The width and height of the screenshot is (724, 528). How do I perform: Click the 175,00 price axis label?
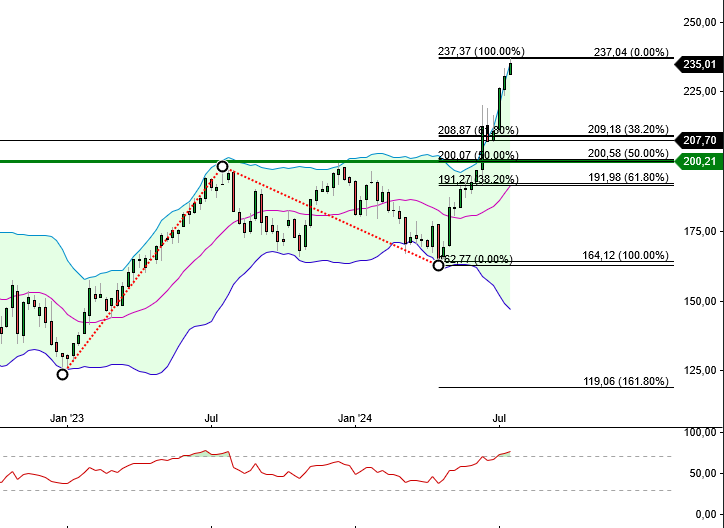coord(700,231)
